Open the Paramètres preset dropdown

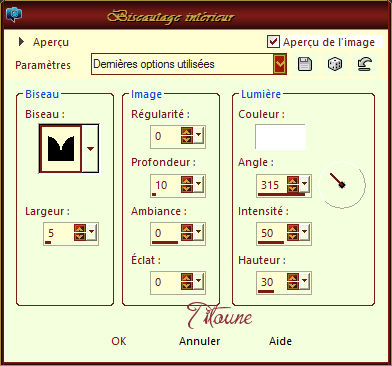tap(280, 64)
